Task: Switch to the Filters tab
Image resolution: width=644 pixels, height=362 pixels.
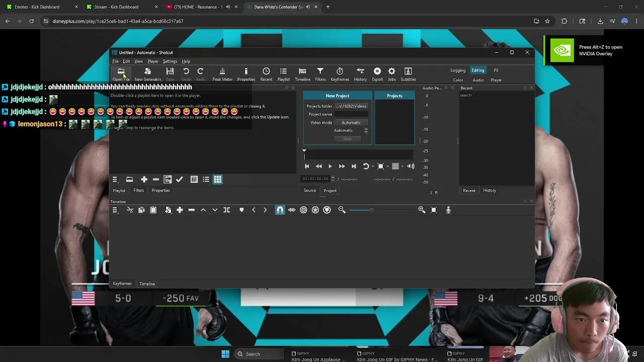Action: (x=138, y=191)
